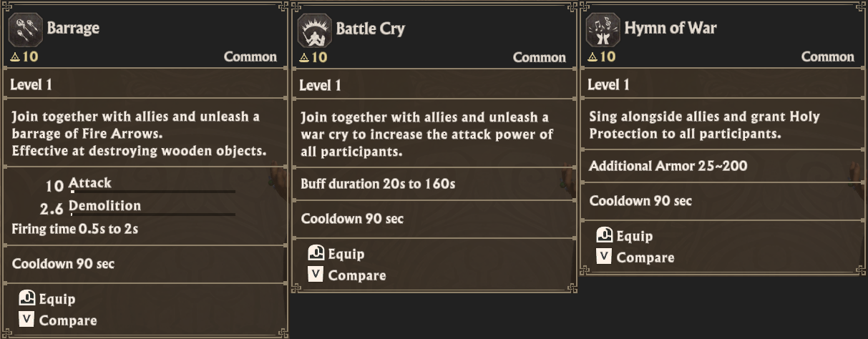
Task: Click the Common rarity label on Battle Cry
Action: (x=539, y=57)
